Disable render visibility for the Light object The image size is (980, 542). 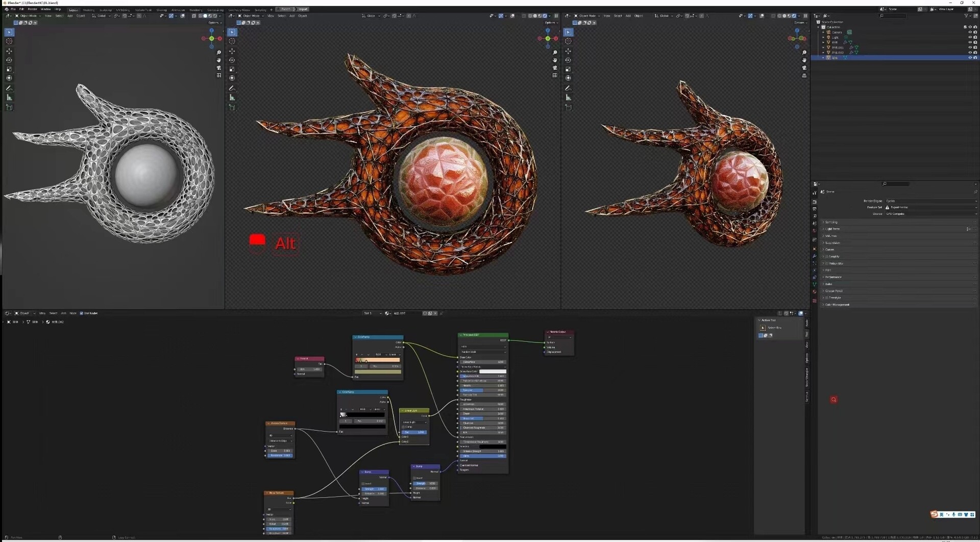pos(975,37)
